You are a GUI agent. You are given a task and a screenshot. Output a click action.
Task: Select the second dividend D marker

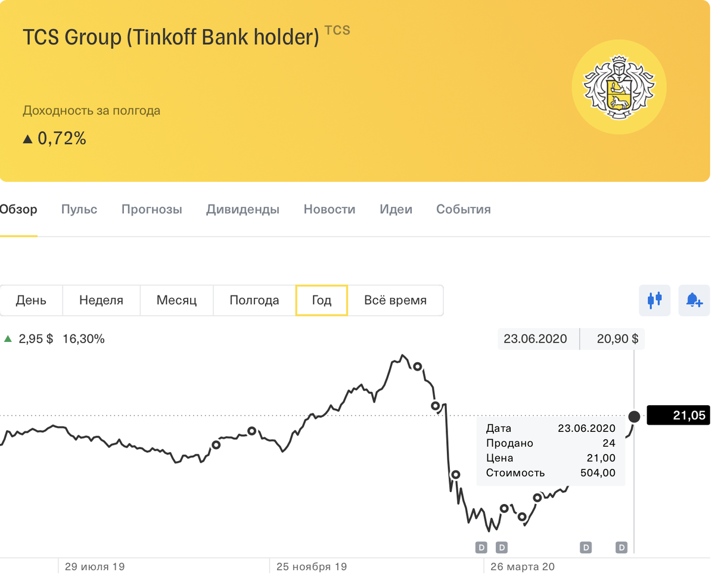coord(502,547)
